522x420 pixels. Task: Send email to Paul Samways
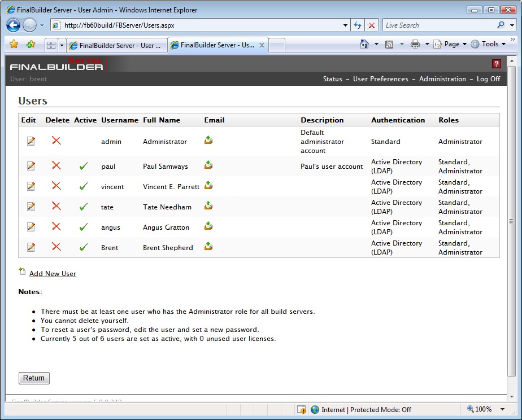point(208,165)
